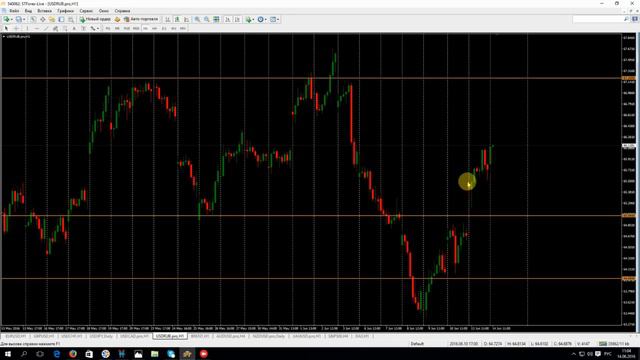Screen dimensions: 640x360
Task: Tile chart windows icon
Action: (x=216, y=19)
